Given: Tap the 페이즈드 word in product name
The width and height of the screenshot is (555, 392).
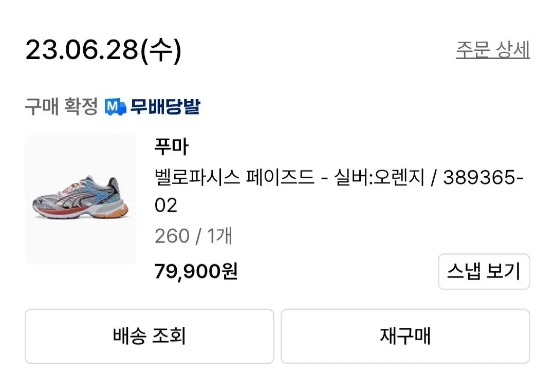Looking at the screenshot, I should coord(282,178).
